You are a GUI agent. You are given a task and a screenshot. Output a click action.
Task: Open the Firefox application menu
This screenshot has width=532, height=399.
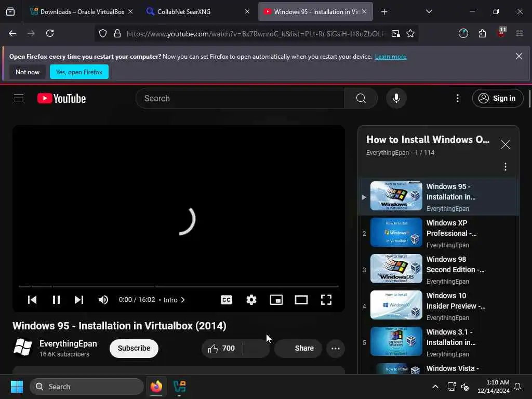(x=519, y=33)
